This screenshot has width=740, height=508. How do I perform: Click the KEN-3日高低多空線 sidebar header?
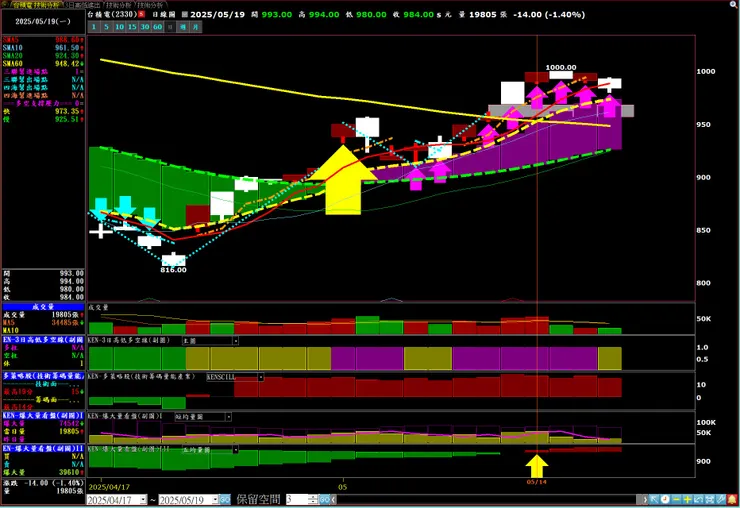click(x=43, y=339)
